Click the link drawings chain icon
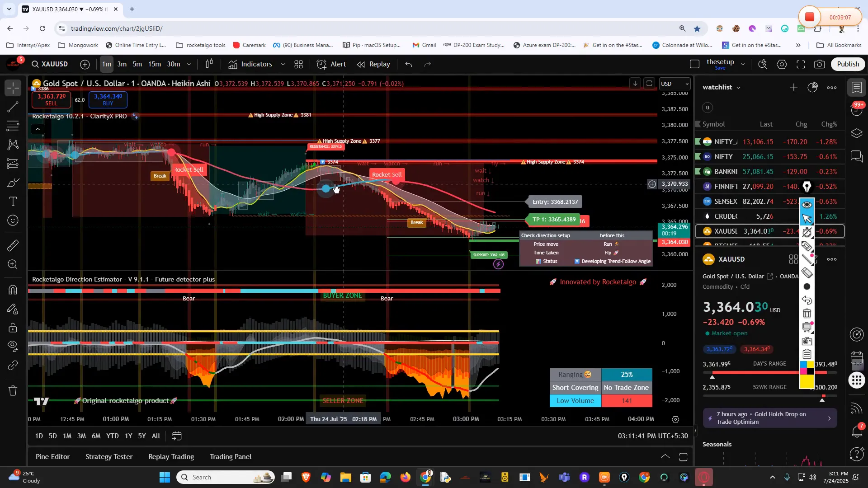The width and height of the screenshot is (868, 488). coord(13,365)
